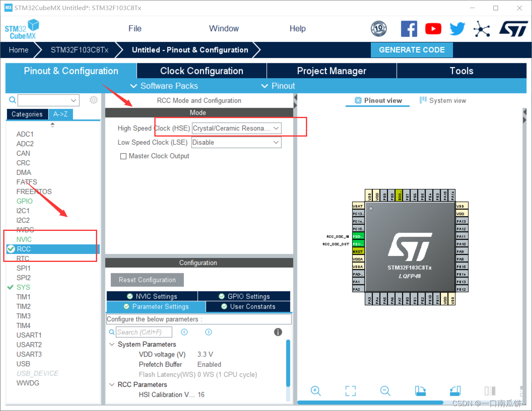Go to the Home breadcrumb
This screenshot has height=411, width=532.
tap(19, 50)
